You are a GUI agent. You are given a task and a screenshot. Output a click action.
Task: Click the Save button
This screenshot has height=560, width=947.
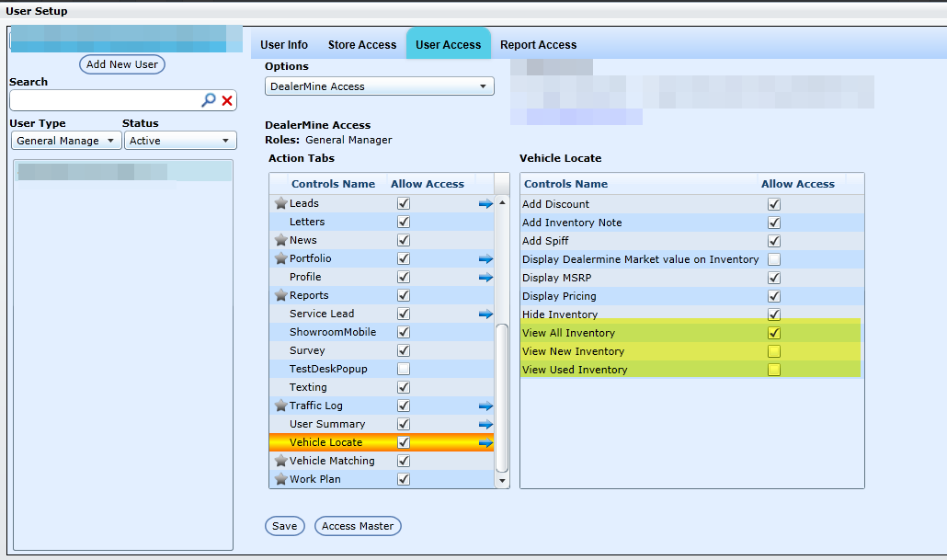tap(284, 526)
